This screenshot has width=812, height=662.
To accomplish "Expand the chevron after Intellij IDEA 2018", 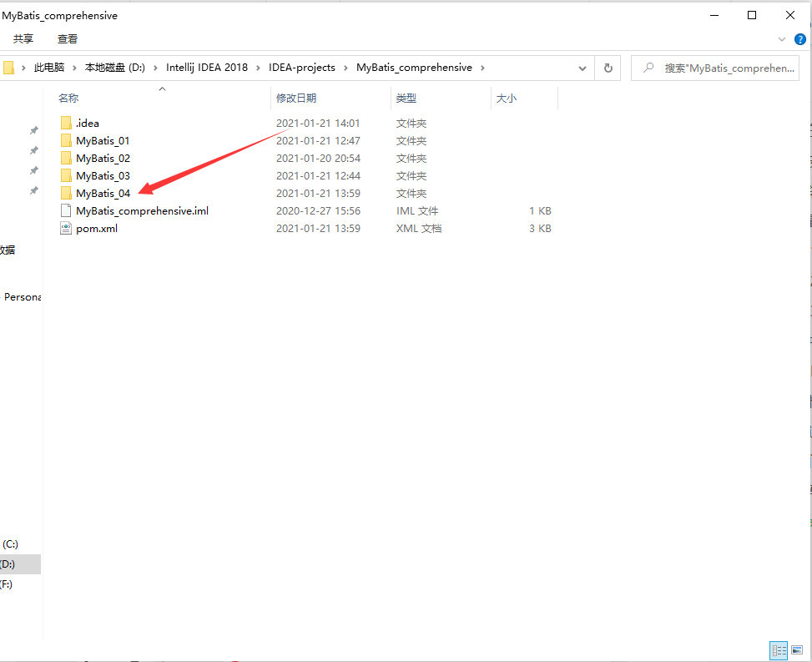I will (258, 68).
